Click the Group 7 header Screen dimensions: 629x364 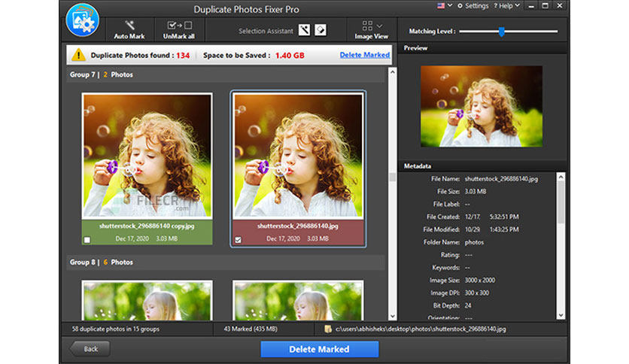click(226, 75)
